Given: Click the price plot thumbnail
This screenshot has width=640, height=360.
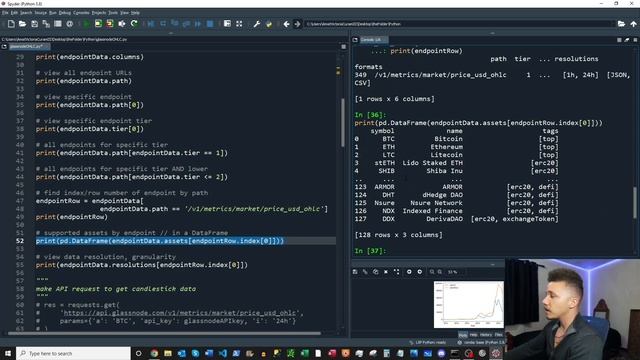Looking at the screenshot, I should coord(469,304).
